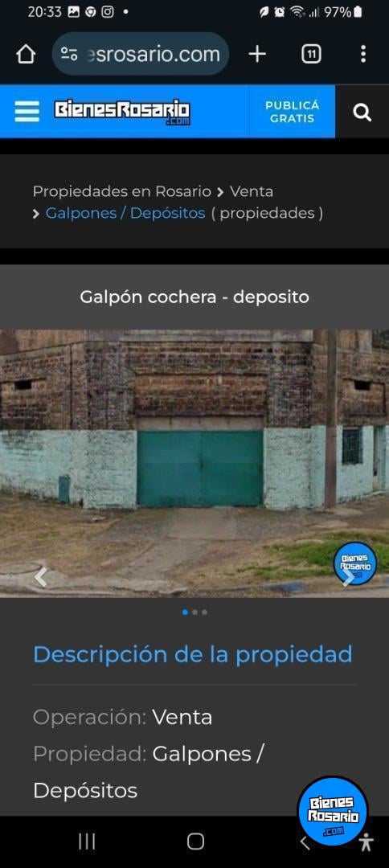Show the previous property photo
The width and height of the screenshot is (389, 868).
coord(40,577)
